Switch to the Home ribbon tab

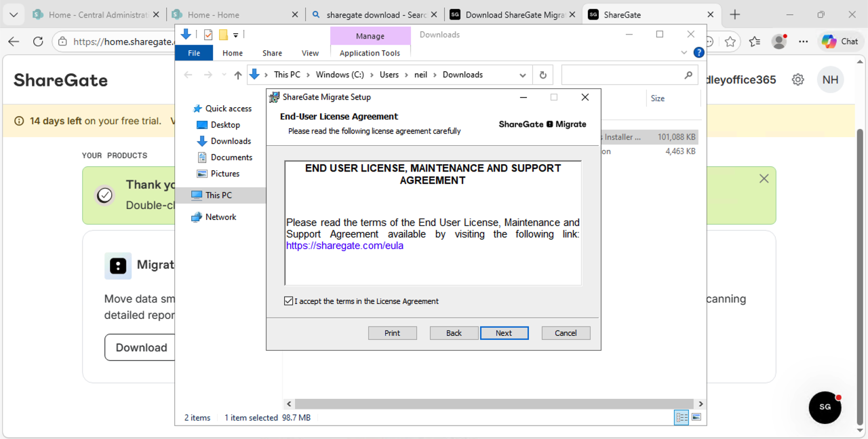tap(233, 53)
